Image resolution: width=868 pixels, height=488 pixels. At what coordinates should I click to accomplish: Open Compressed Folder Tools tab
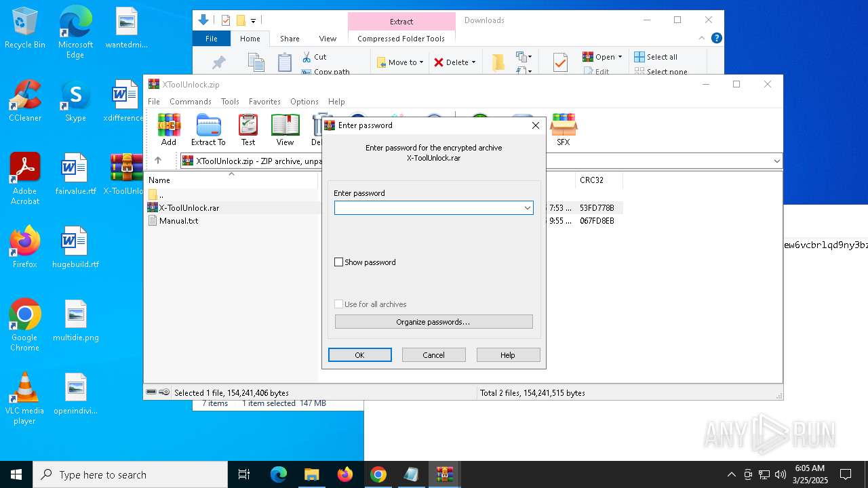401,39
